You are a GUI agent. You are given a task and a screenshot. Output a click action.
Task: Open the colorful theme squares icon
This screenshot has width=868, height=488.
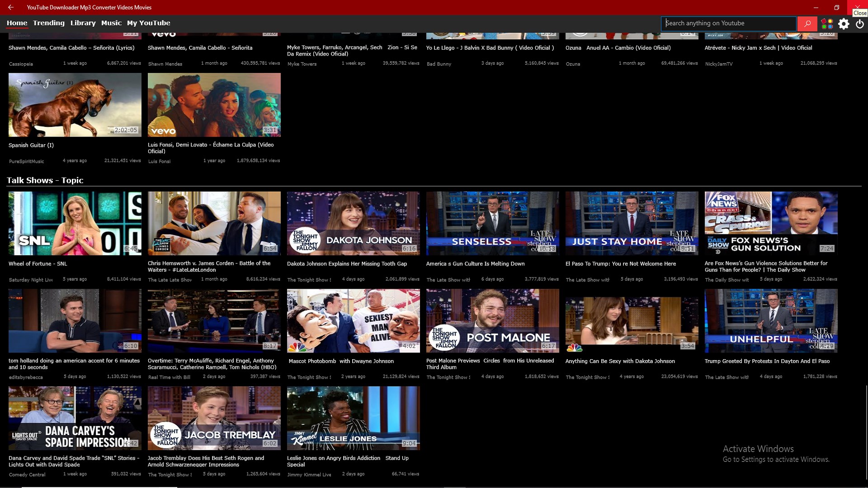(x=827, y=23)
